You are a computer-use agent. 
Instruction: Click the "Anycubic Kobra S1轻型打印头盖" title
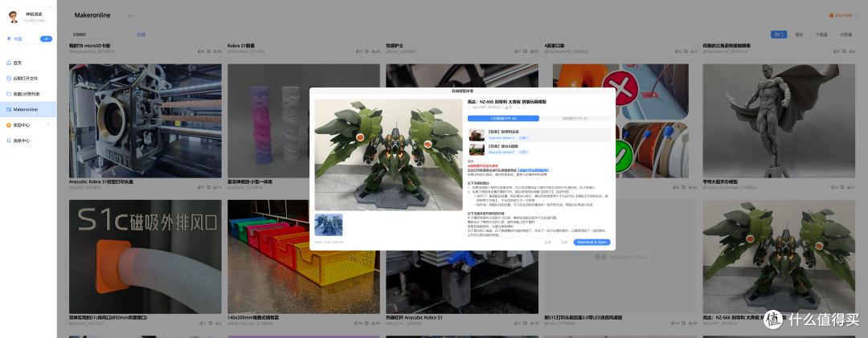pos(101,181)
